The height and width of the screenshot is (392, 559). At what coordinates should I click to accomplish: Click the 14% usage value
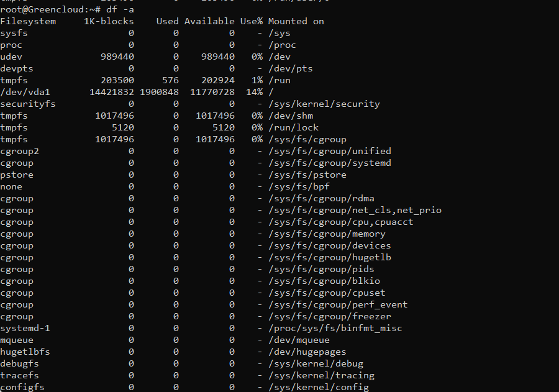(254, 92)
